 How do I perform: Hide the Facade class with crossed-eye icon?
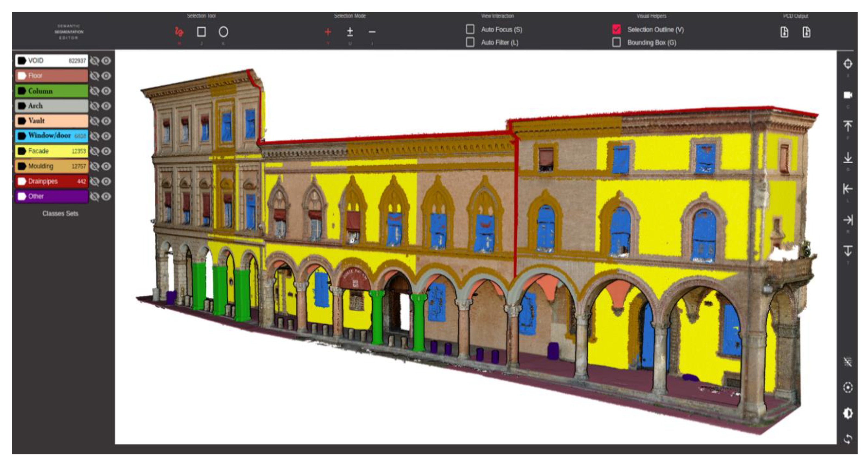pos(95,151)
